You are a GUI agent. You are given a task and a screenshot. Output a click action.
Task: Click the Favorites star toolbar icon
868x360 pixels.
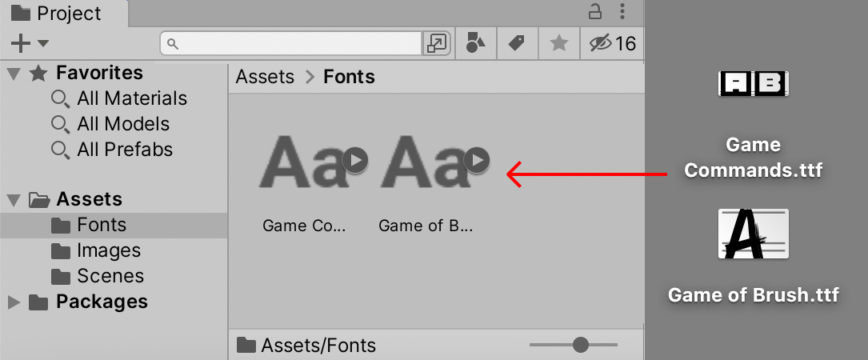tap(559, 43)
